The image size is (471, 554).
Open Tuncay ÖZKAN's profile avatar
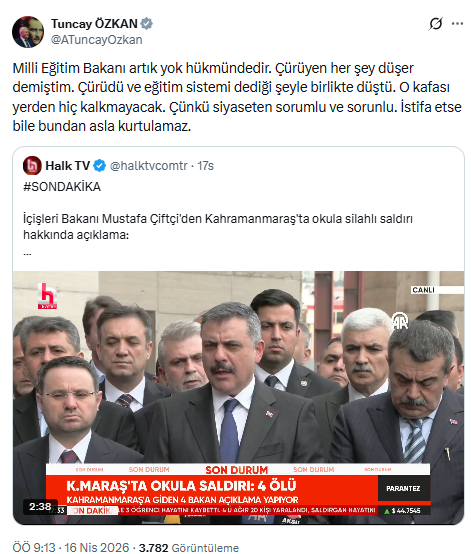coord(28,32)
